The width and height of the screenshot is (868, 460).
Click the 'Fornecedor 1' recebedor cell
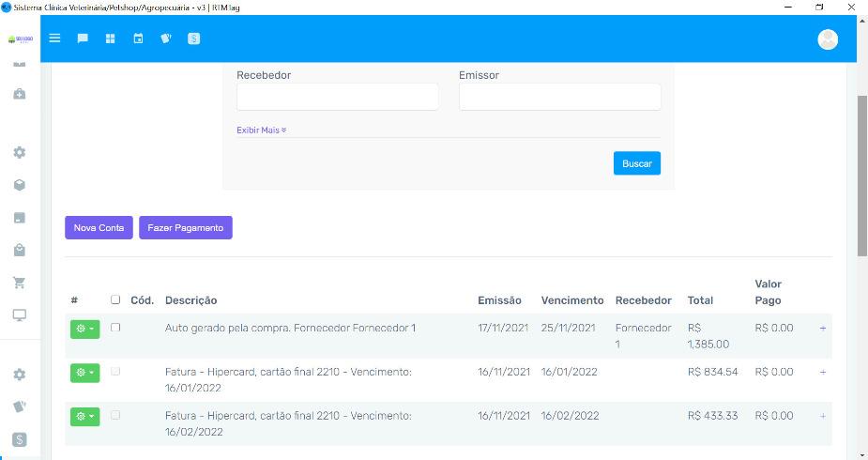click(643, 336)
